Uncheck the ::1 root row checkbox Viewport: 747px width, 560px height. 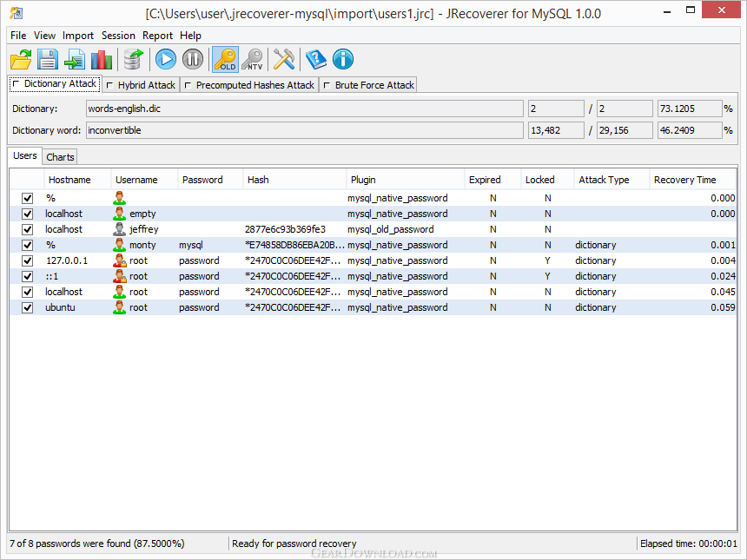[x=28, y=276]
